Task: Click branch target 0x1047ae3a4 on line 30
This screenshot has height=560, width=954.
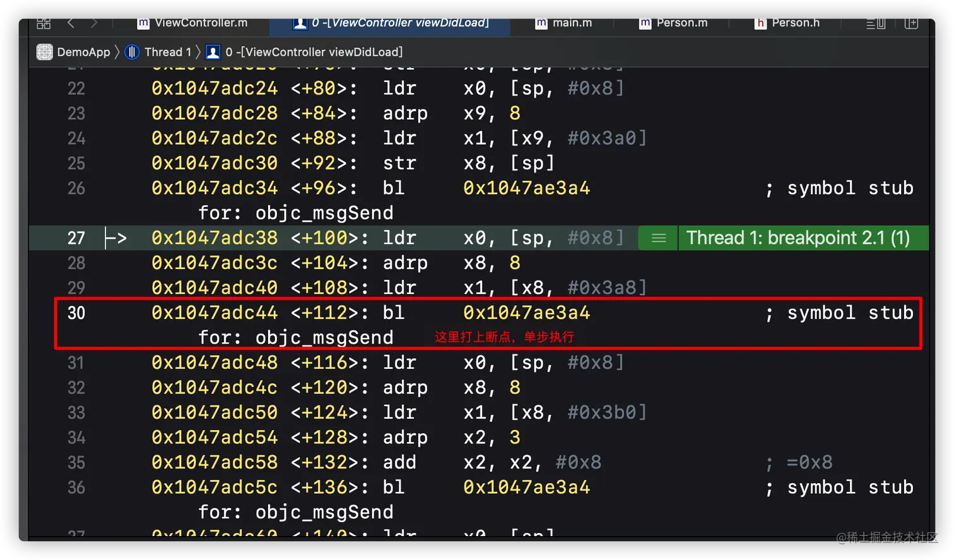Action: pyautogui.click(x=527, y=313)
